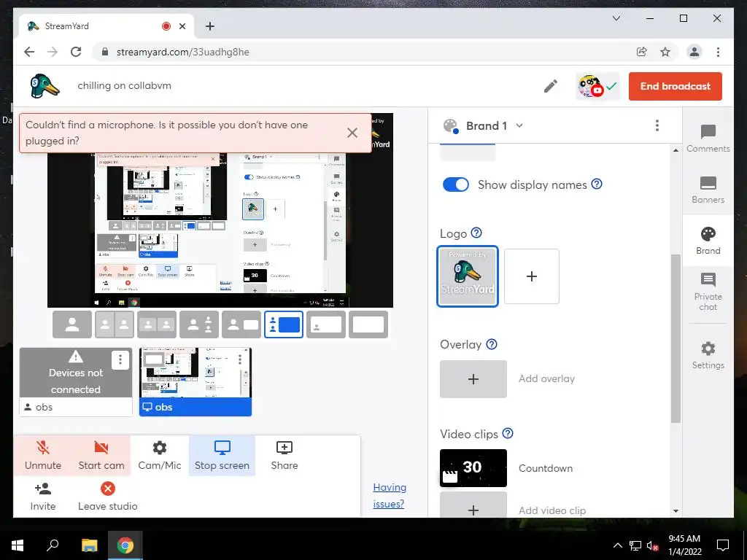Bookmark this page with star icon
This screenshot has width=747, height=560.
(x=665, y=52)
